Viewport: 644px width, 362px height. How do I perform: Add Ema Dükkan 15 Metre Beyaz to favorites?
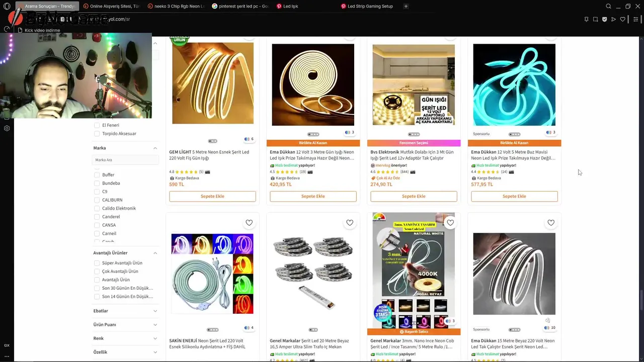551,223
